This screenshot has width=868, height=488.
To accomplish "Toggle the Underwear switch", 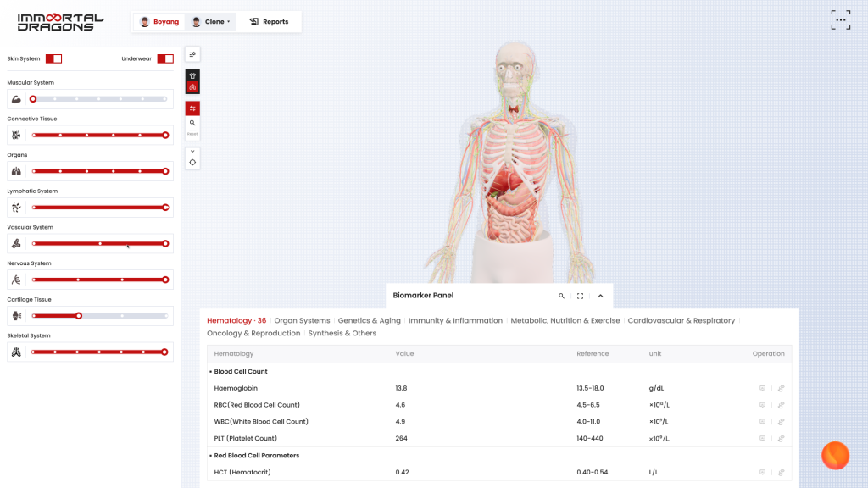I will pyautogui.click(x=165, y=58).
